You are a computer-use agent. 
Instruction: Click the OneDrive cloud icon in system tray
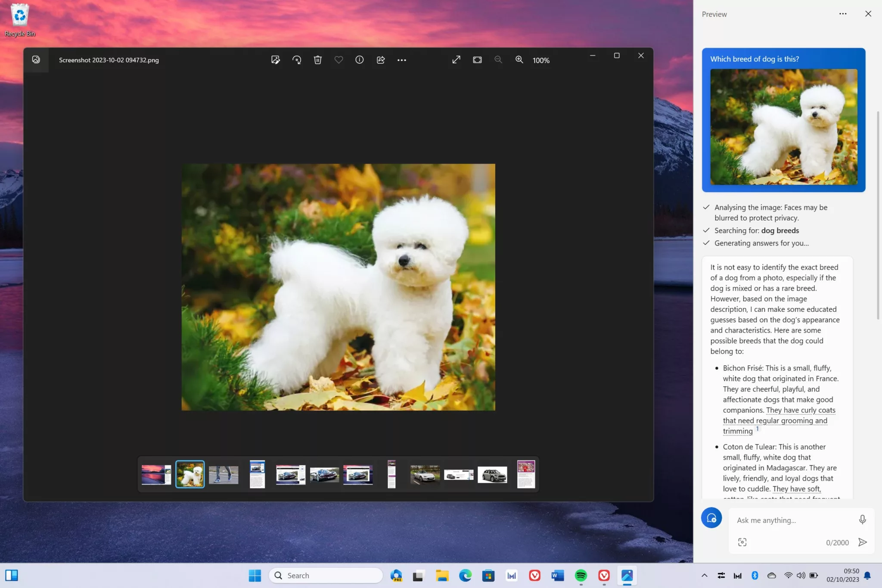772,576
